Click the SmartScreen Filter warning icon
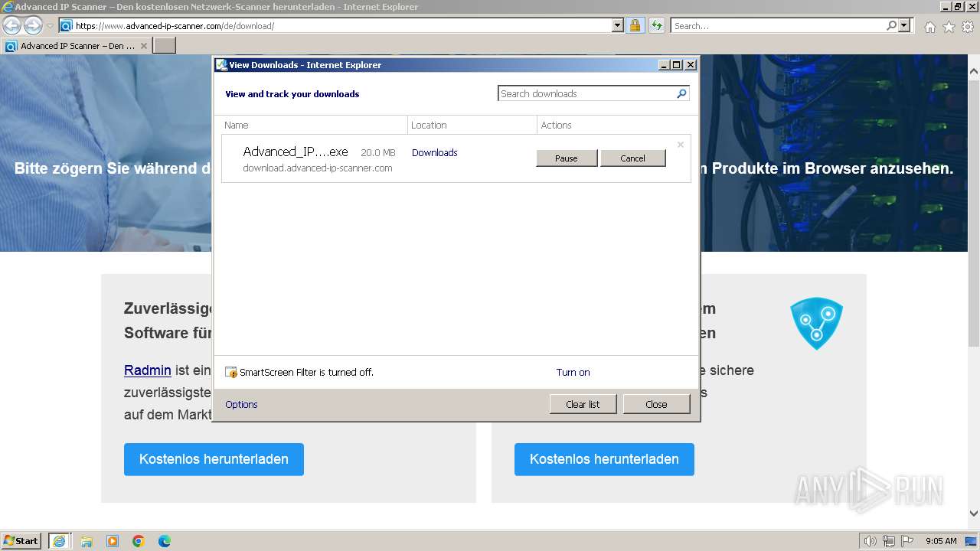 click(x=231, y=373)
